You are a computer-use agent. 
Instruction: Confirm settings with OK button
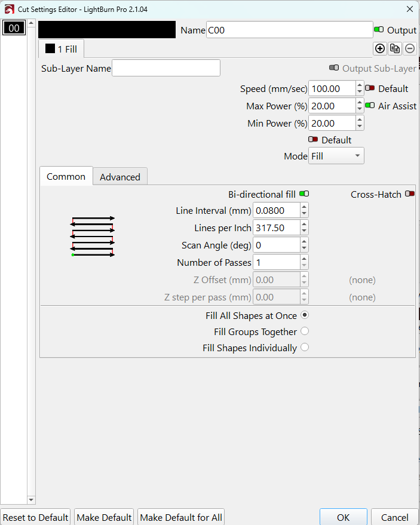point(344,517)
